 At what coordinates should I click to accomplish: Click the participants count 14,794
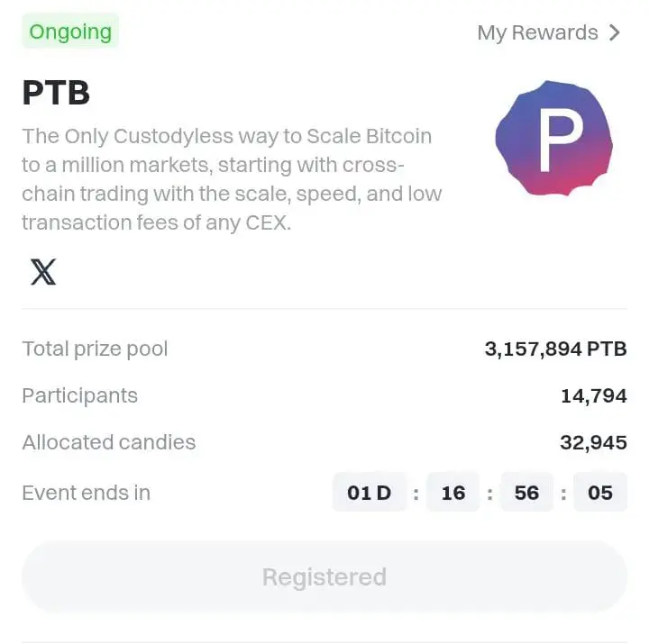594,395
